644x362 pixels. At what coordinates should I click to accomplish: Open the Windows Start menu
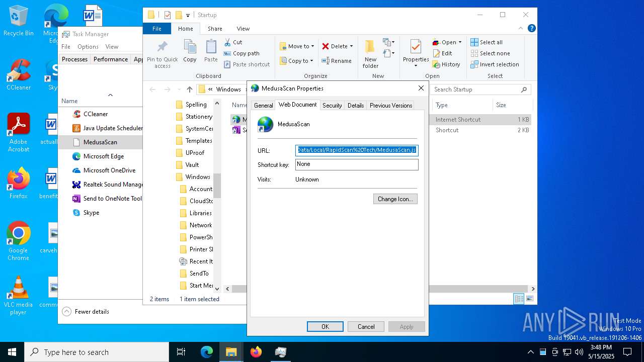12,352
